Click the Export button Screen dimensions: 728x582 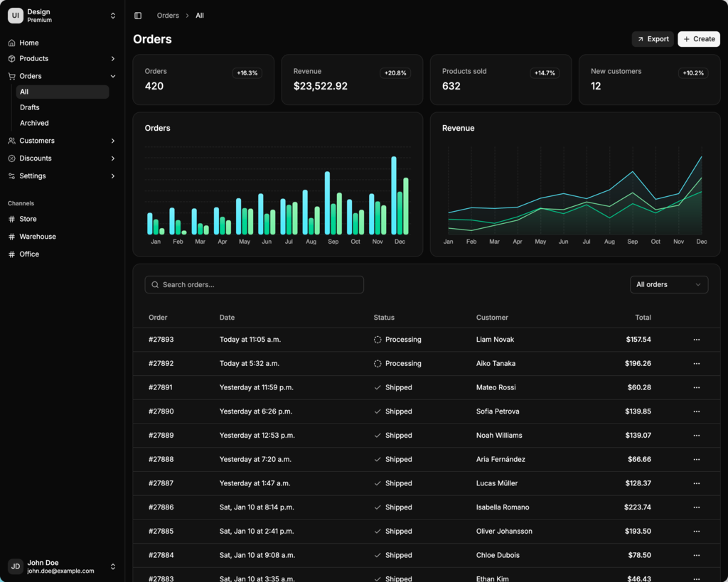[652, 39]
